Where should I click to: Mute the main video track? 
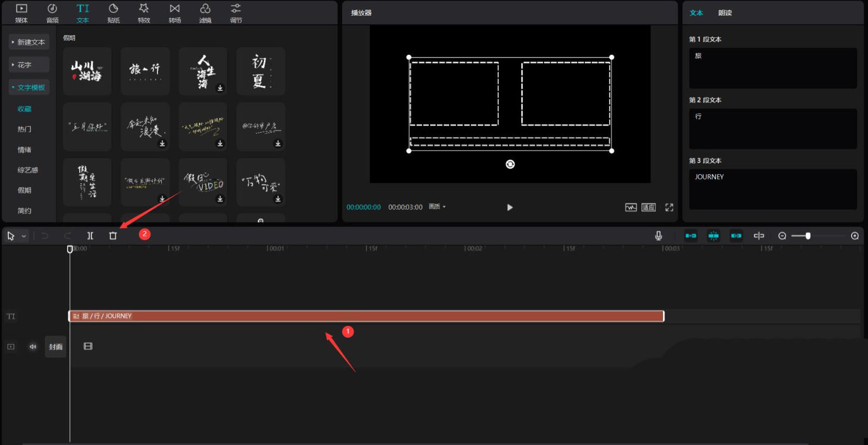(x=33, y=347)
